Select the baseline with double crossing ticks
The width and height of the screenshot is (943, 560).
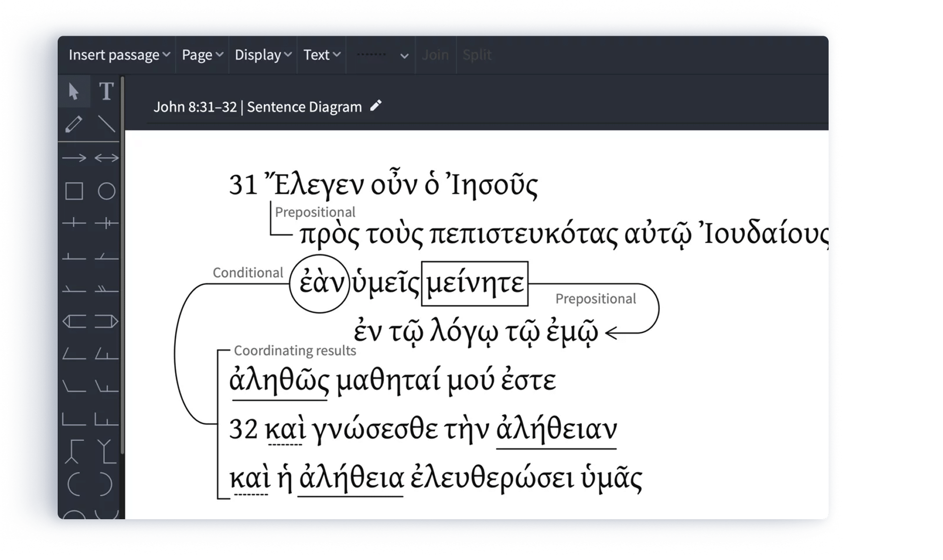coord(106,222)
